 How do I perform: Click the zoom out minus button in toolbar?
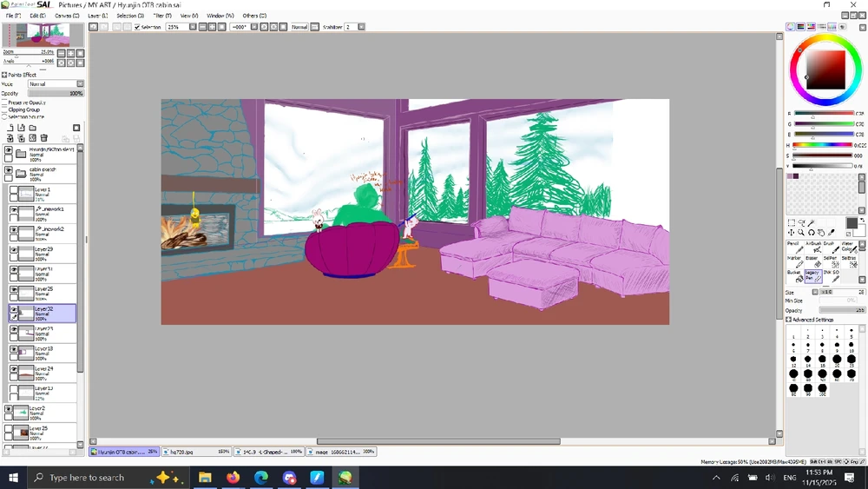(x=202, y=27)
